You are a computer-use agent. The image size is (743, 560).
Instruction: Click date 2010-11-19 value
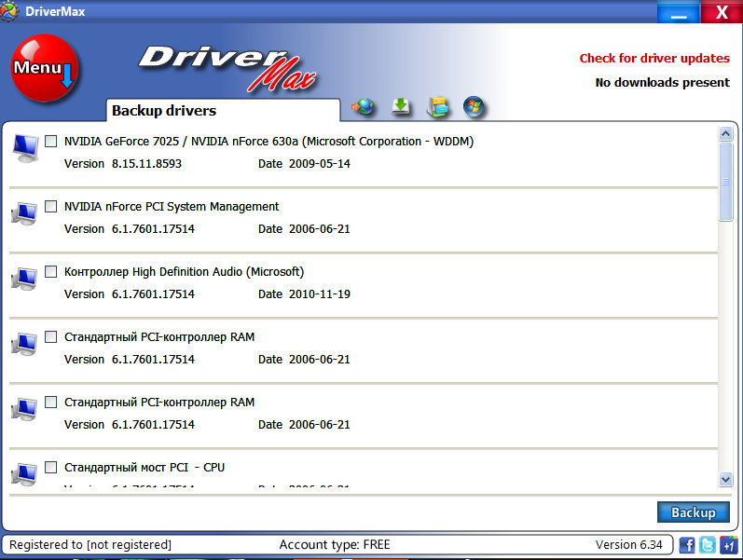coord(320,294)
